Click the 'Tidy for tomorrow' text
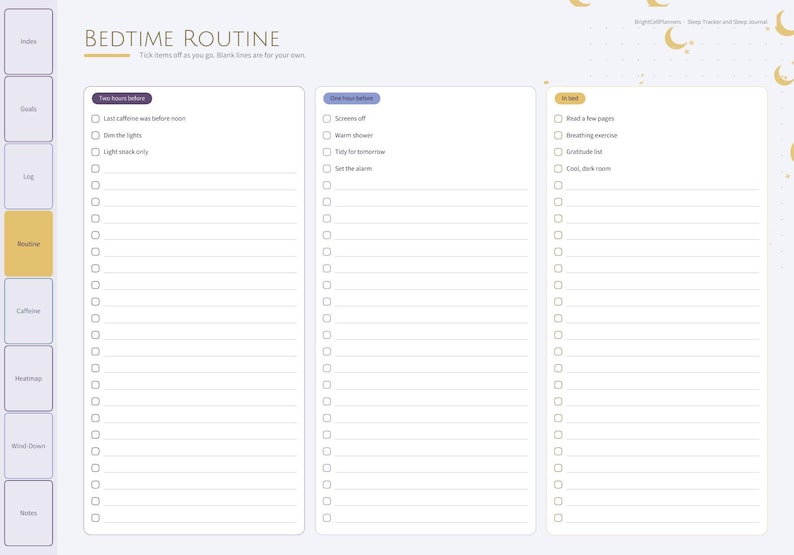This screenshot has height=555, width=794. pos(360,152)
